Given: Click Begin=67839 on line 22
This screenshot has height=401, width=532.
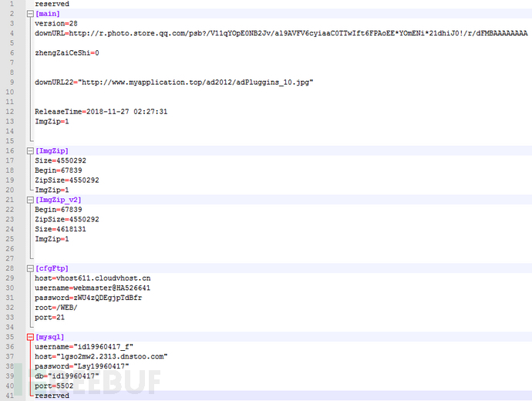Looking at the screenshot, I should pos(59,210).
